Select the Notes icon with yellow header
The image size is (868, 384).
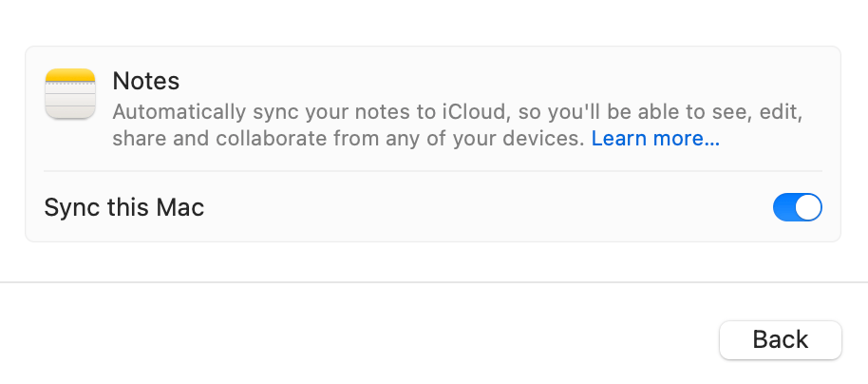point(70,94)
